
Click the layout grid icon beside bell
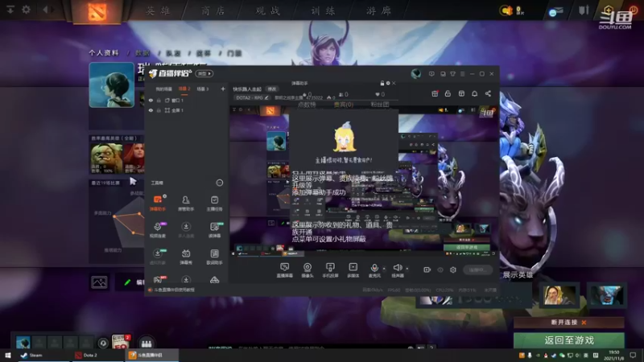461,93
